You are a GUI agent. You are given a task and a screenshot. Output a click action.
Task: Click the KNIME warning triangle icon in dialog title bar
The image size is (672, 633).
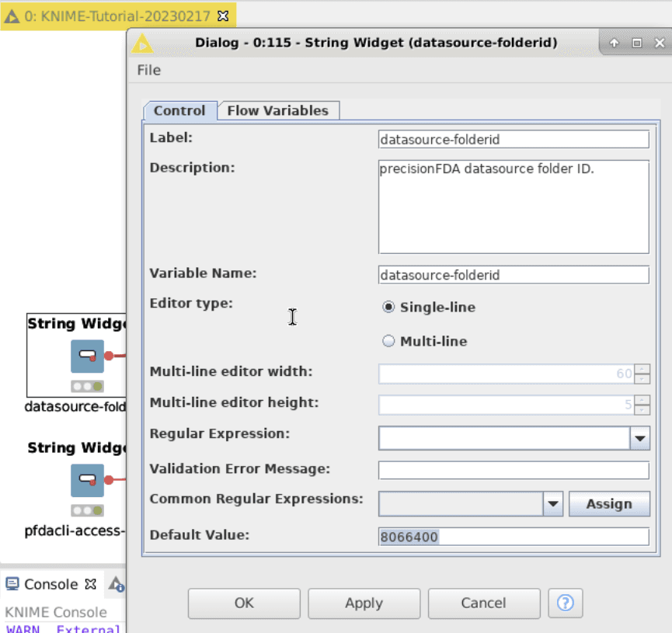click(142, 43)
